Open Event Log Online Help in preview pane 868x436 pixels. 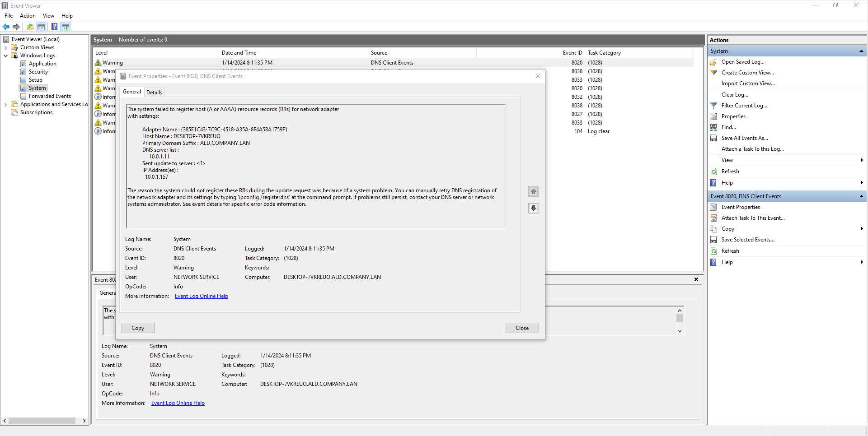pos(178,403)
